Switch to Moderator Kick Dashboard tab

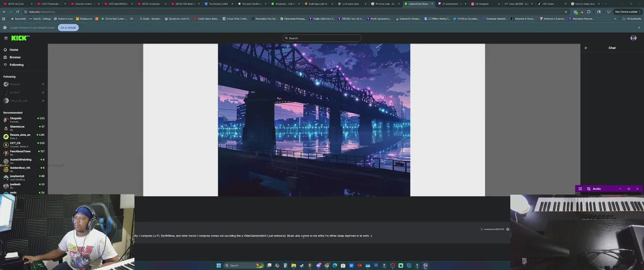[x=285, y=4]
